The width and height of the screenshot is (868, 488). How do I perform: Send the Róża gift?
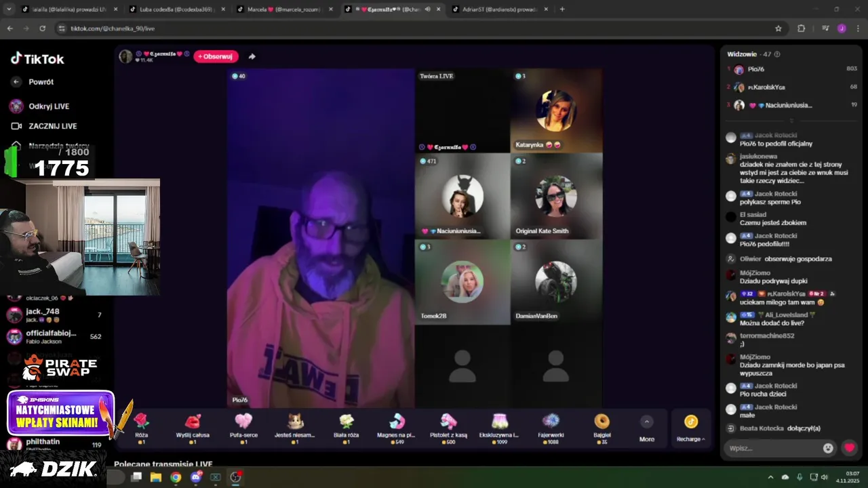point(141,428)
